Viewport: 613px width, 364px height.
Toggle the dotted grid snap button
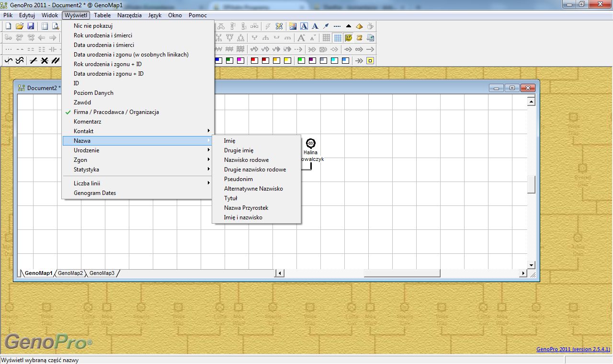coord(326,37)
